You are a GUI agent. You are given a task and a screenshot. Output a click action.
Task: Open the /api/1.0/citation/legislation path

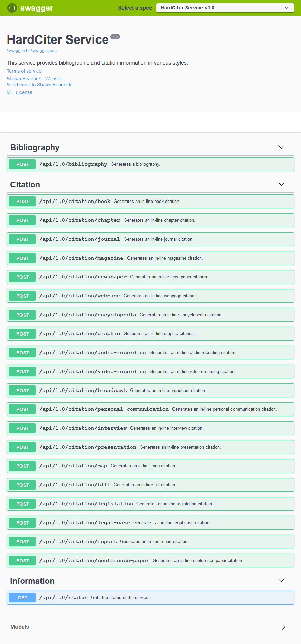click(86, 504)
